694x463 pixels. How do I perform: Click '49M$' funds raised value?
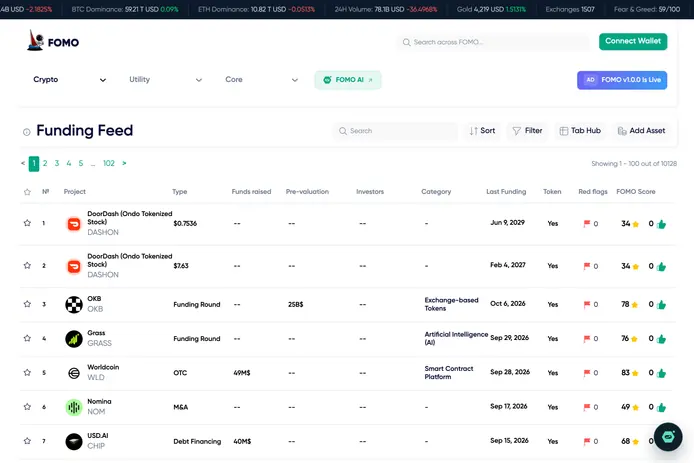point(242,373)
